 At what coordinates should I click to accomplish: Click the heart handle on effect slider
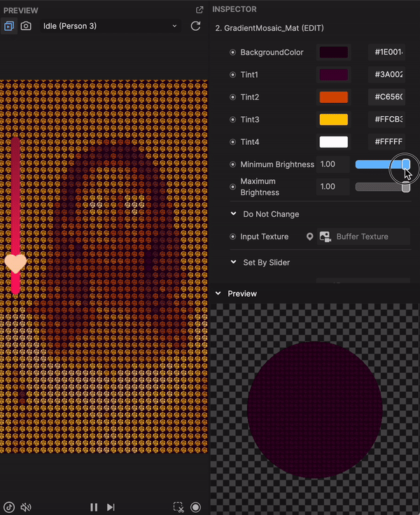click(15, 263)
